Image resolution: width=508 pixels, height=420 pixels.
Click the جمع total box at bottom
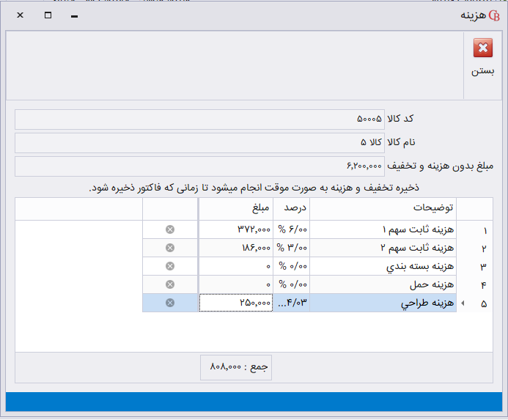[235, 366]
